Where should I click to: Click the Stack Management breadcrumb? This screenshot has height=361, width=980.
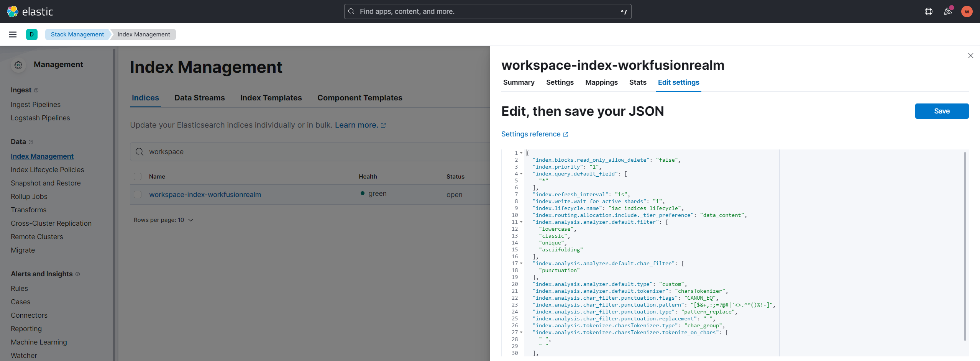[77, 34]
